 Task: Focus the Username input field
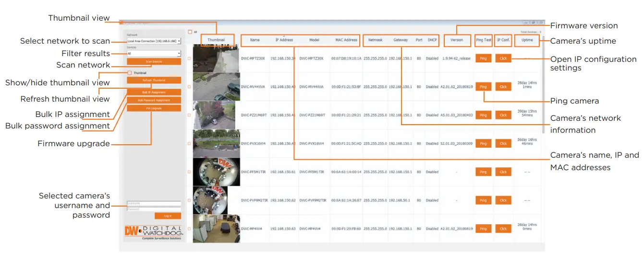(154, 203)
